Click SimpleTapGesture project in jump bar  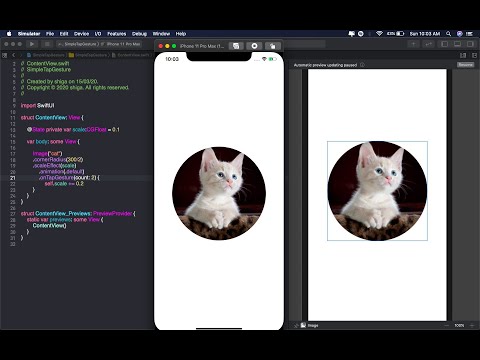coord(46,55)
